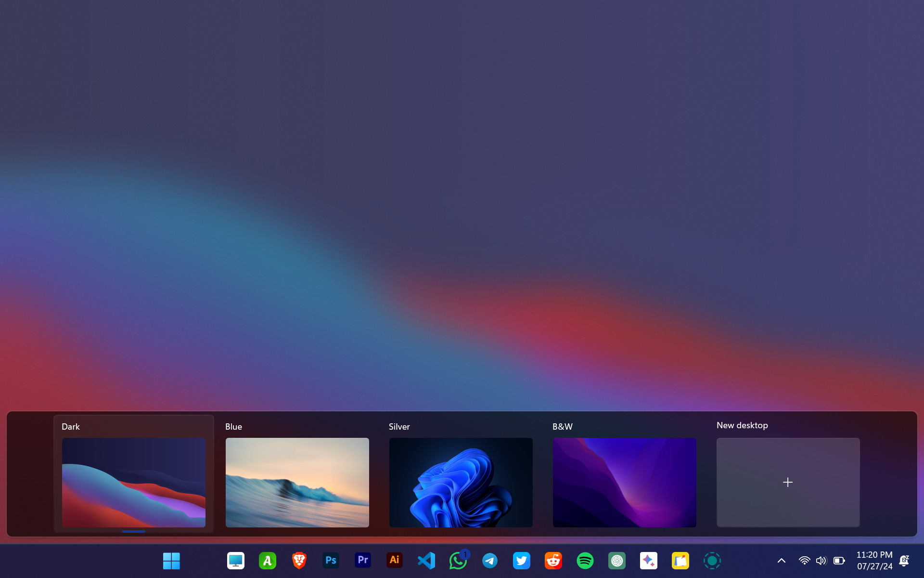Click the Dark desktop name label
The image size is (924, 578).
click(x=71, y=427)
